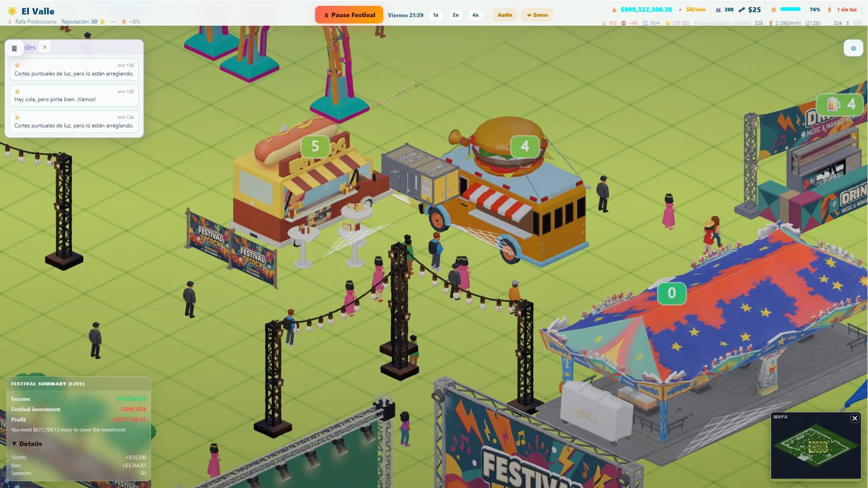Click the Sponsors $0 row
Screen dimensions: 868x488
click(x=78, y=473)
